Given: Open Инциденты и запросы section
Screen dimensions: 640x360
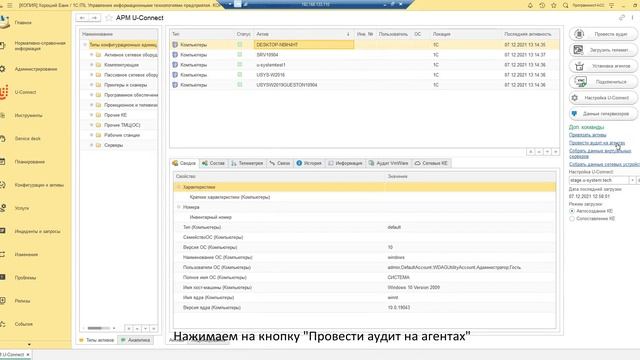Looking at the screenshot, I should click(37, 231).
